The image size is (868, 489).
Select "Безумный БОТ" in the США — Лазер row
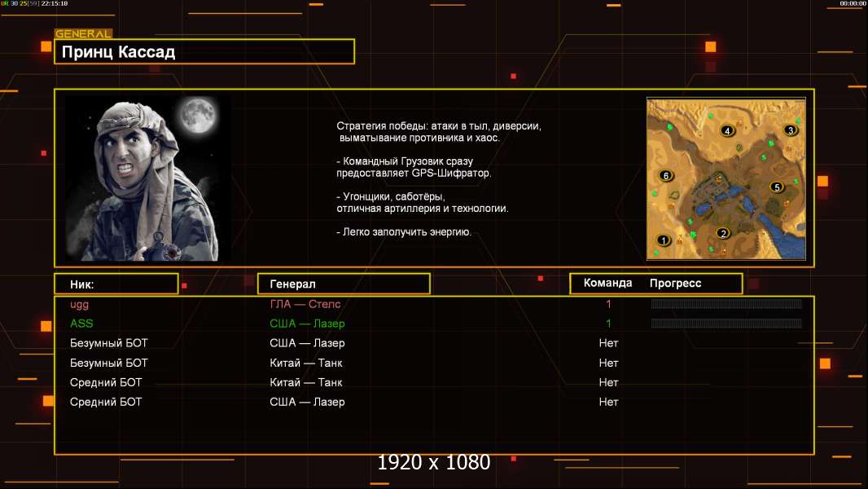pos(108,343)
